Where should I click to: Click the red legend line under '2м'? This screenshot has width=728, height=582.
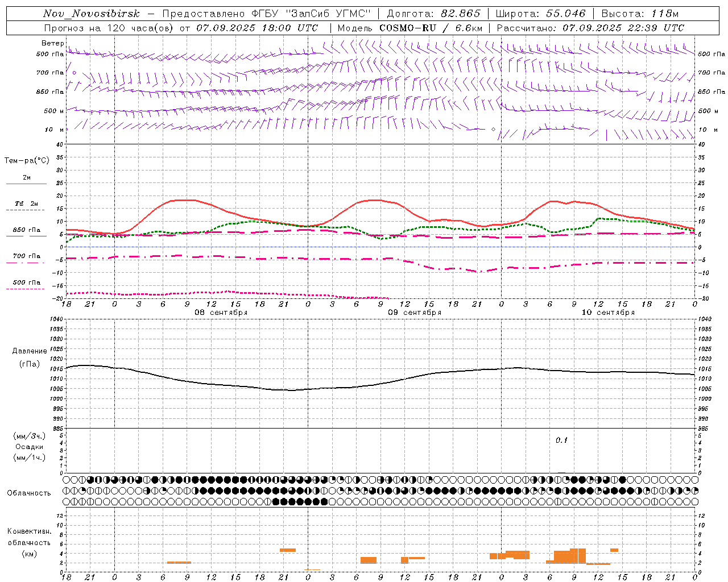point(26,184)
